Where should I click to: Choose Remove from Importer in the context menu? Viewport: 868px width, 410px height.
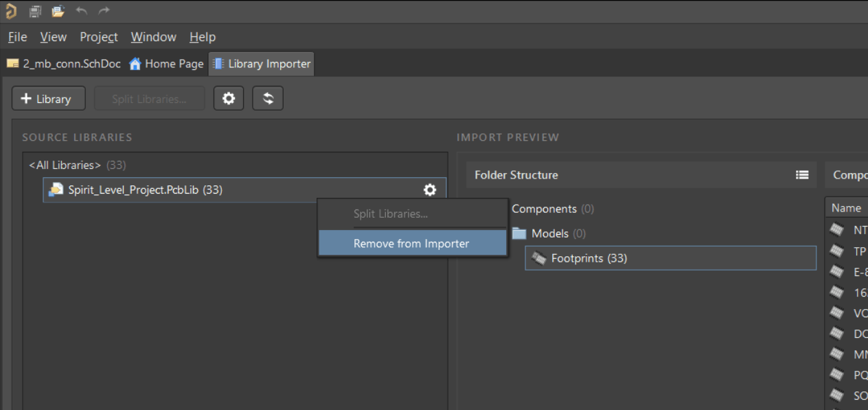tap(411, 243)
